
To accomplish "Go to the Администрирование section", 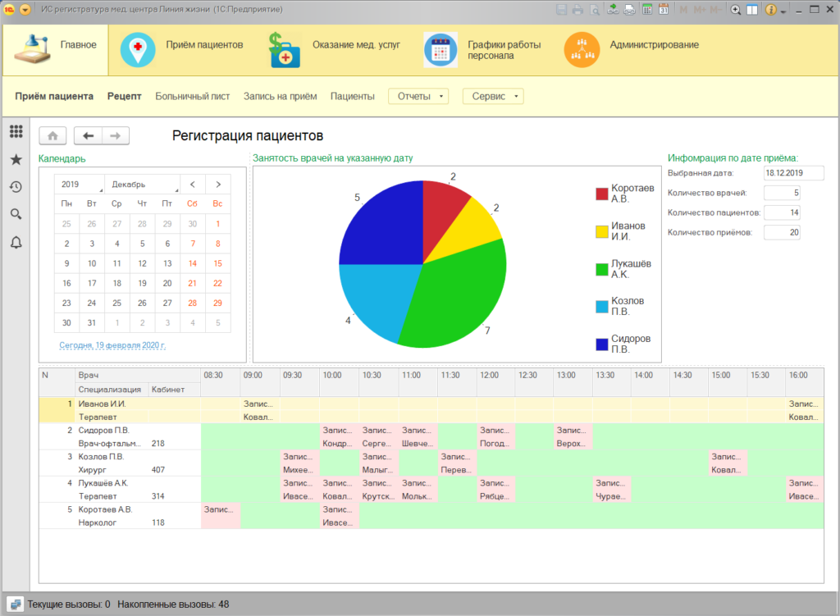I will click(x=632, y=50).
